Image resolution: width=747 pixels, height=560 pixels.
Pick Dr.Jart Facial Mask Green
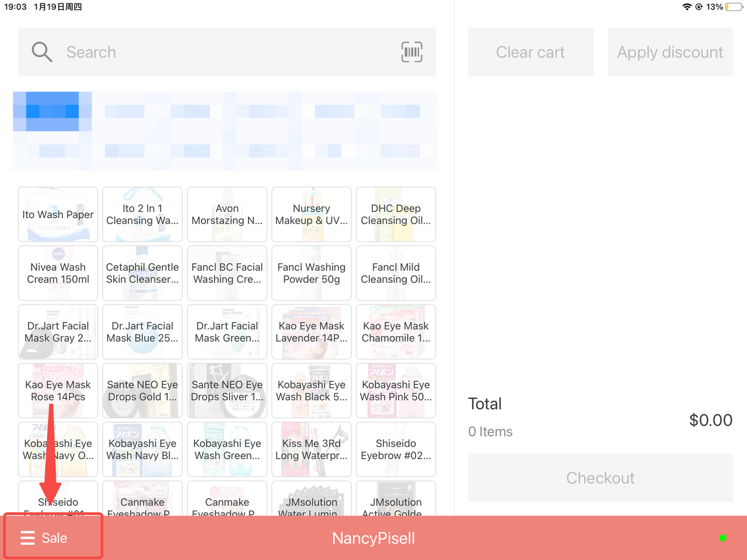pos(227,332)
